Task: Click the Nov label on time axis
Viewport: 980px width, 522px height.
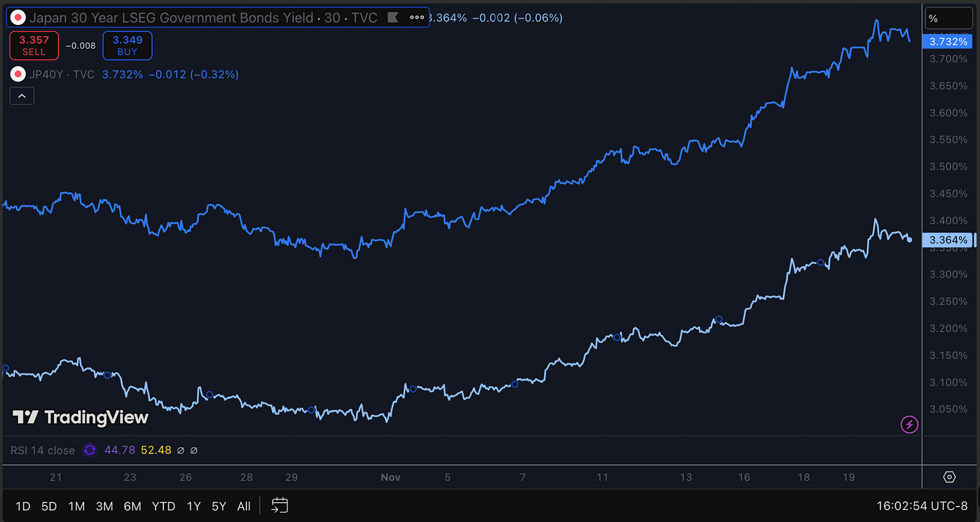Action: [x=390, y=477]
